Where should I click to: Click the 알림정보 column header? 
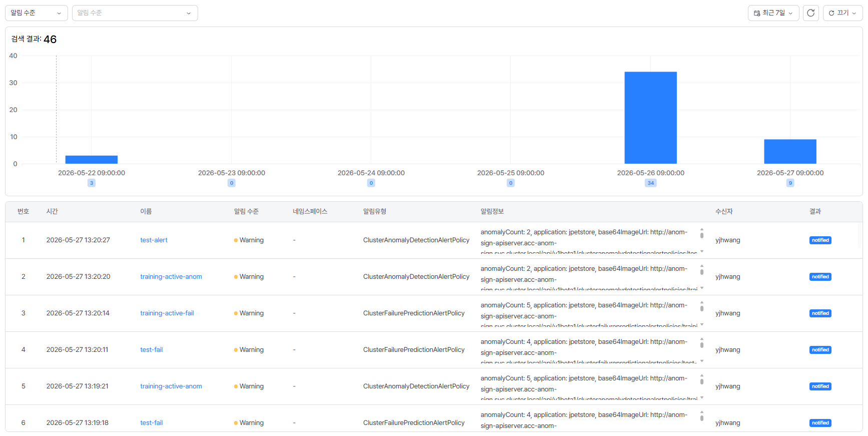coord(492,212)
